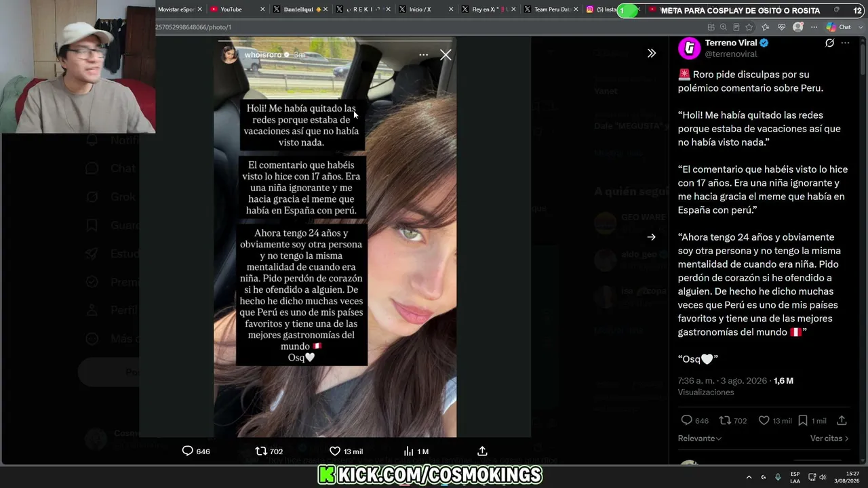View analytics icon showing 1 M
This screenshot has width=868, height=488.
408,451
